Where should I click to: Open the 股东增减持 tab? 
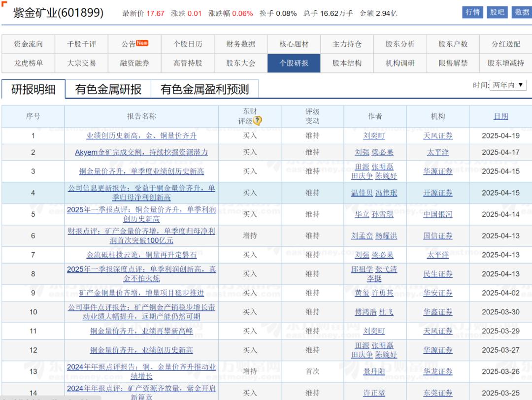click(x=506, y=63)
